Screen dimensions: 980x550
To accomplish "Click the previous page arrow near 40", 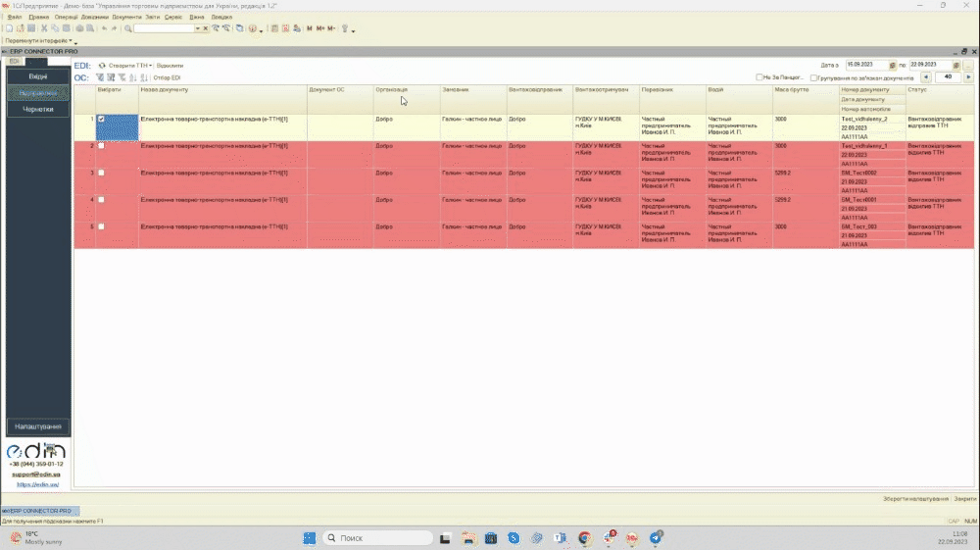I will (x=926, y=77).
